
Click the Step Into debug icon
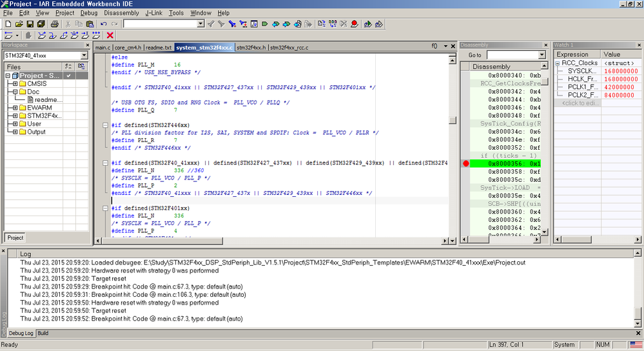click(53, 35)
